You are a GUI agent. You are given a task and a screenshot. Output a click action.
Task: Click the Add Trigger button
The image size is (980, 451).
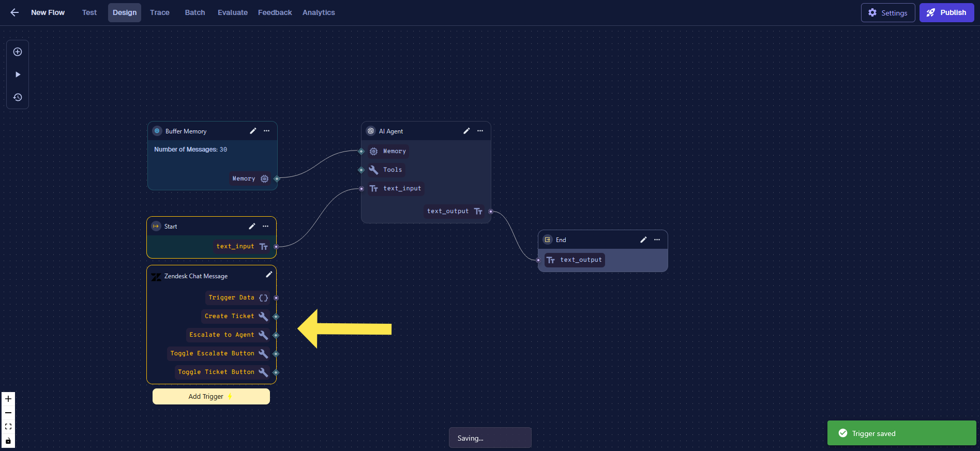(211, 396)
